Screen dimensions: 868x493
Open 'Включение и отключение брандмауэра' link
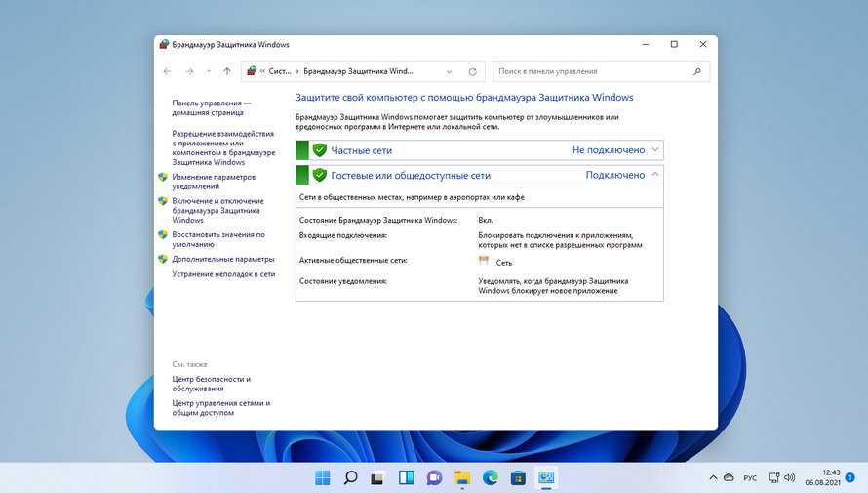click(217, 210)
